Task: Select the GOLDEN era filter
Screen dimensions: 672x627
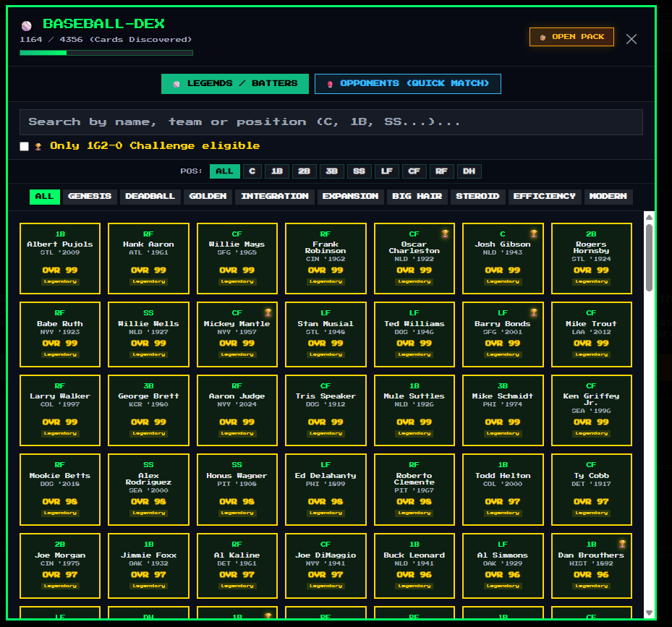Action: tap(208, 197)
